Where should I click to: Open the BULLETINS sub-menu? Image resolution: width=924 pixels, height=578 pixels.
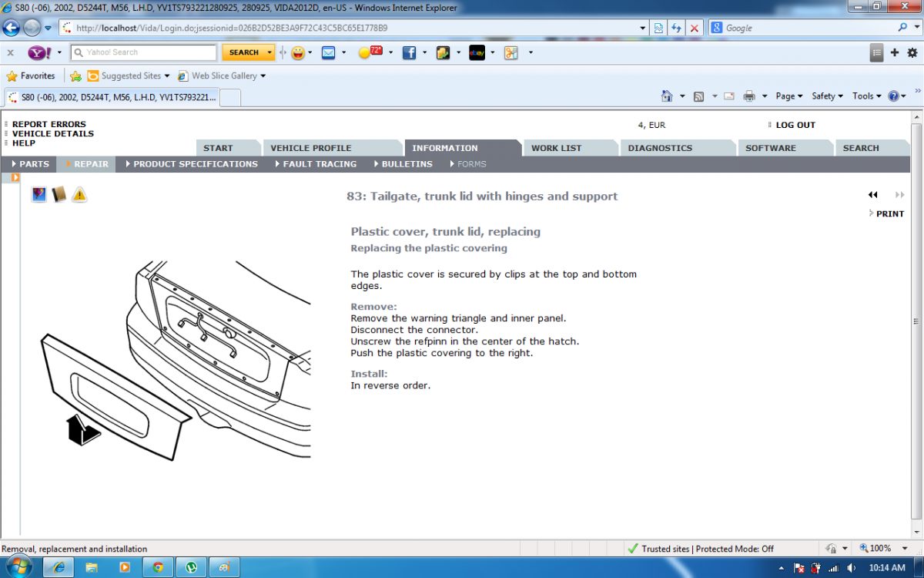click(x=403, y=164)
